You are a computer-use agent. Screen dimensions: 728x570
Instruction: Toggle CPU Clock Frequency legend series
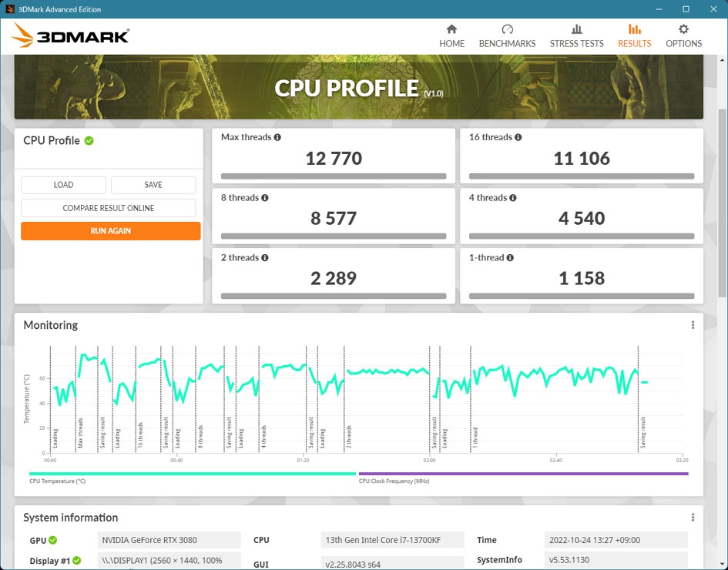[523, 477]
